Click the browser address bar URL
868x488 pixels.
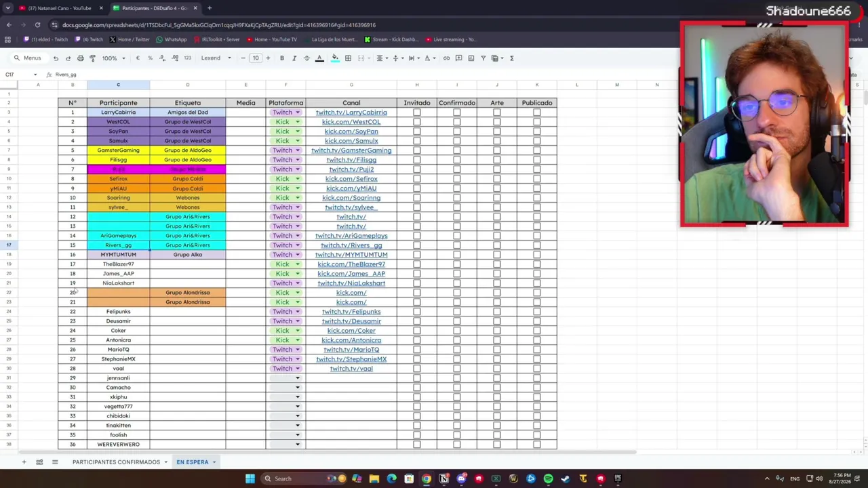[219, 25]
